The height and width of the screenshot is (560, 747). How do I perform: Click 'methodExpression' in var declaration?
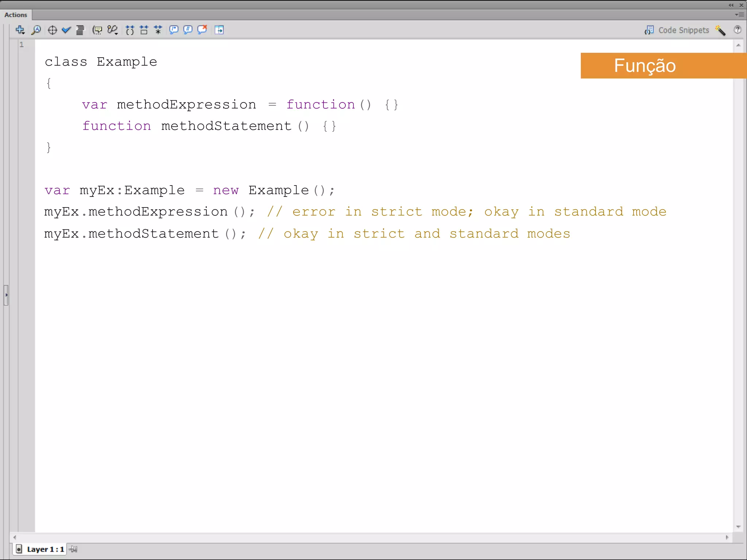(186, 105)
